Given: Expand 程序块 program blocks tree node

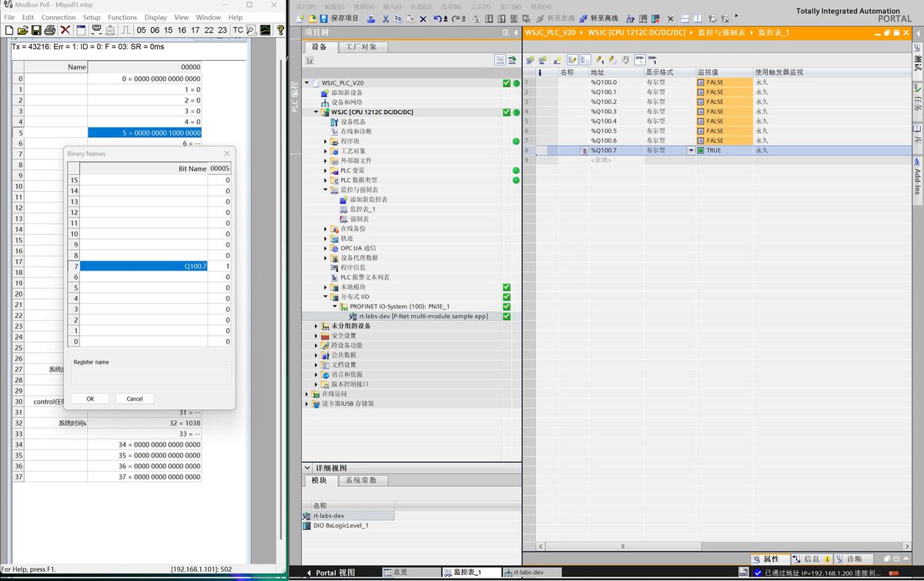Looking at the screenshot, I should [326, 141].
